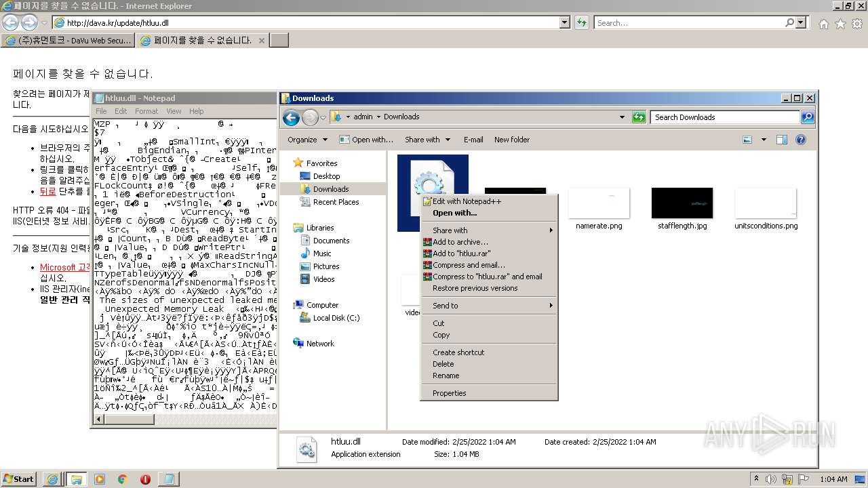The height and width of the screenshot is (488, 868).
Task: Open Notepad taskbar icon
Action: click(168, 479)
